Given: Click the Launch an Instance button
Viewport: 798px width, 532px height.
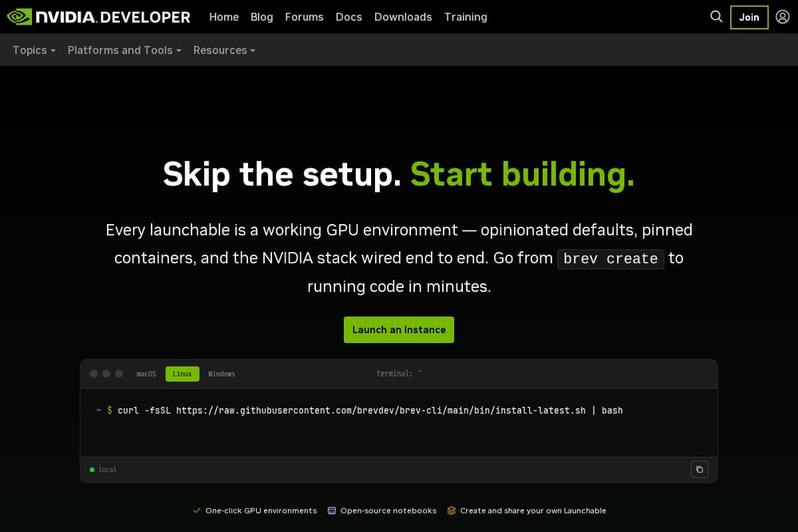Looking at the screenshot, I should pyautogui.click(x=399, y=329).
